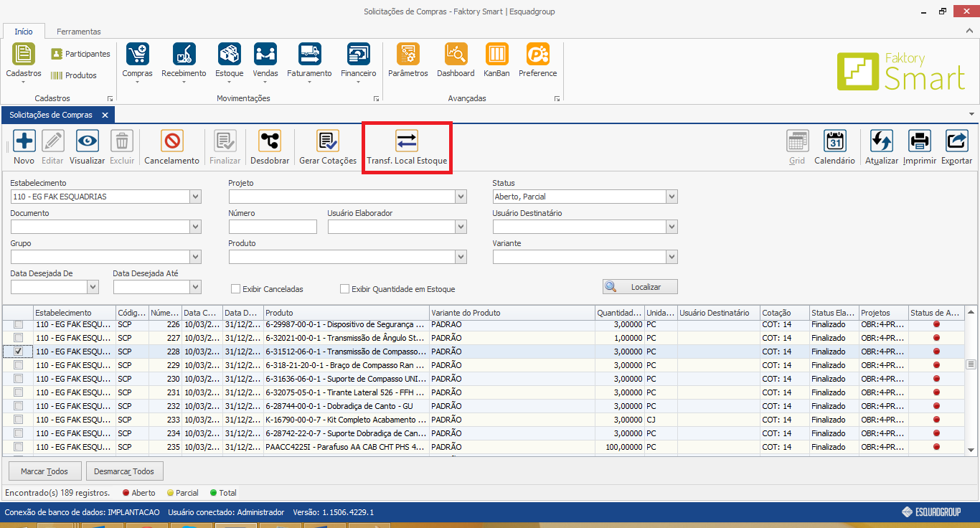
Task: Enable Exibir Canceladas checkbox
Action: 235,289
